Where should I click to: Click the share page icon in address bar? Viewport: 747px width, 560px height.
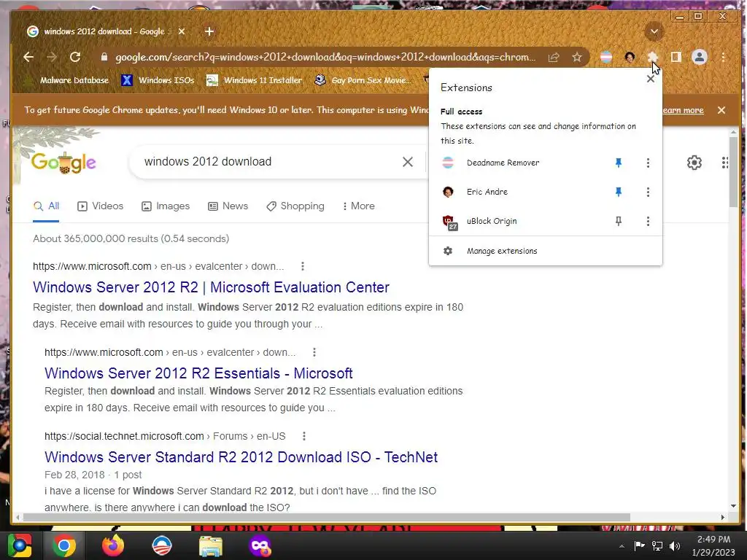(x=554, y=57)
